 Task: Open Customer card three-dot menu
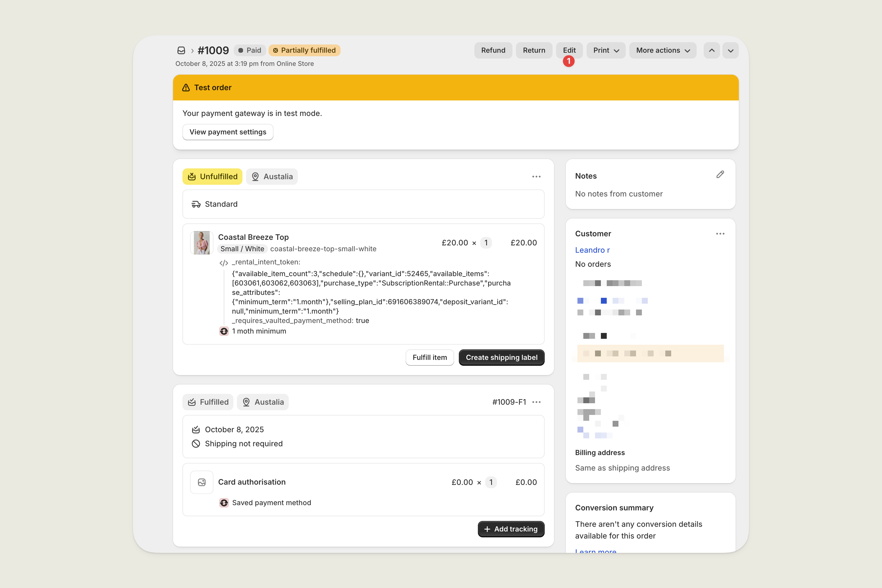pyautogui.click(x=720, y=234)
